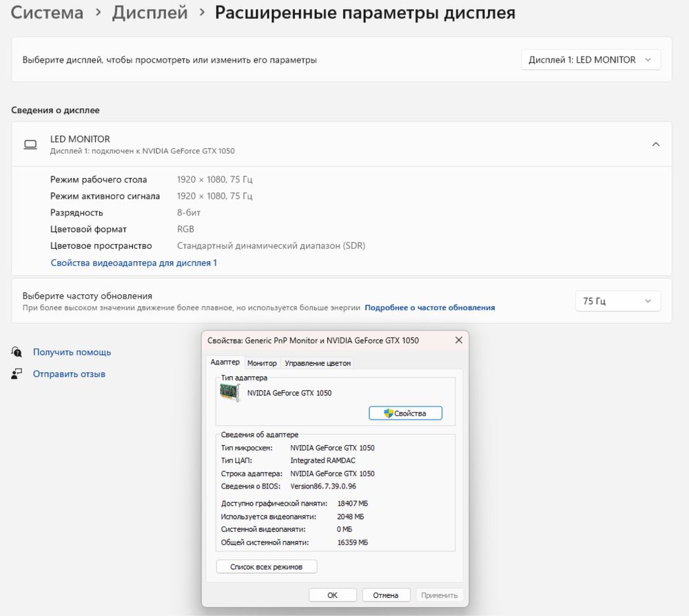Click Получить помощь link
Image resolution: width=689 pixels, height=616 pixels.
click(72, 352)
